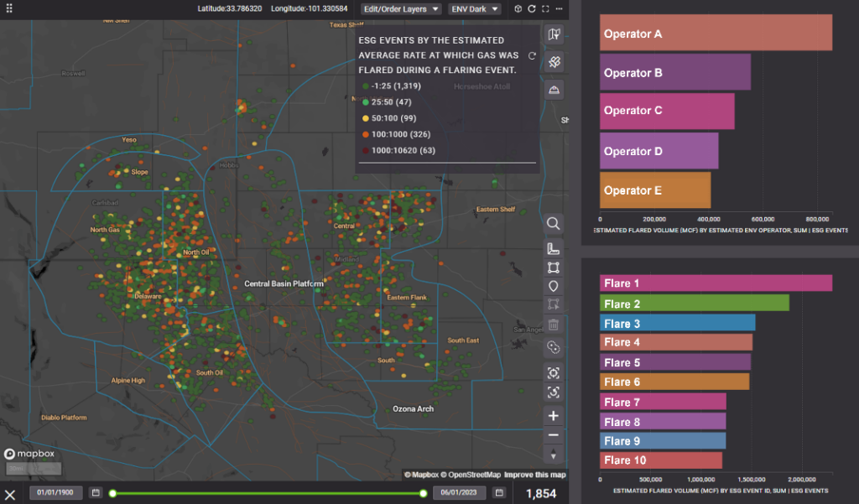Screen dimensions: 859x504
Task: Activate the search magnifier tool
Action: [553, 224]
